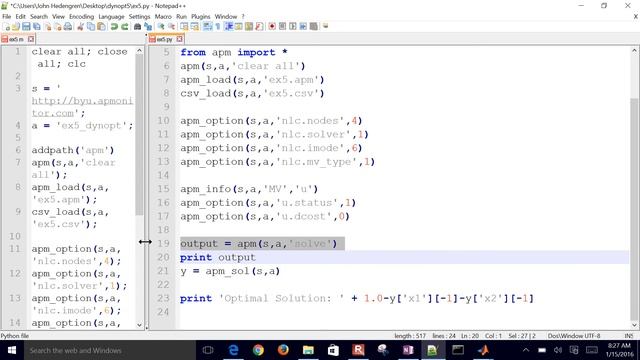Open the Edit menu
The image size is (640, 360).
(20, 16)
